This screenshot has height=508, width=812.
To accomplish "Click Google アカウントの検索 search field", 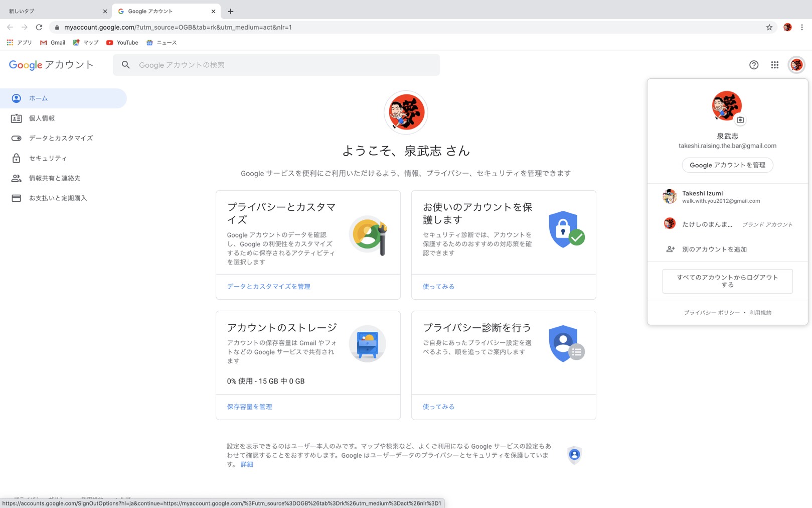I will tap(276, 65).
